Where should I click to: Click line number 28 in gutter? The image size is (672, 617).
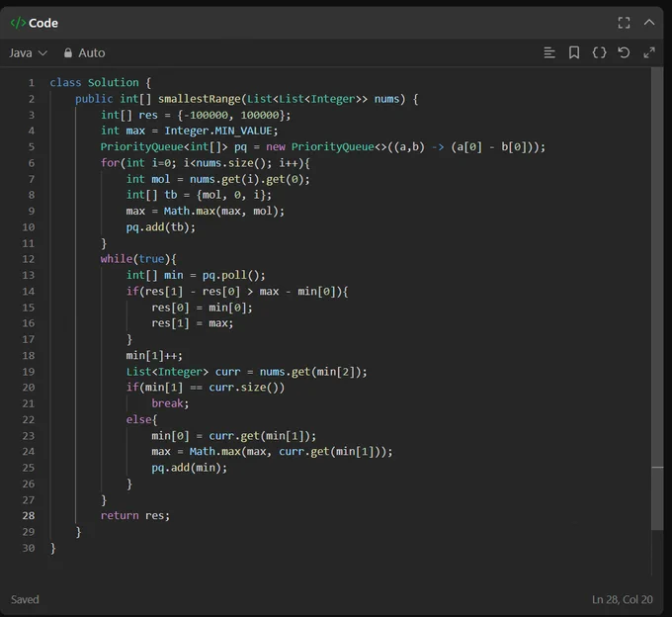29,515
